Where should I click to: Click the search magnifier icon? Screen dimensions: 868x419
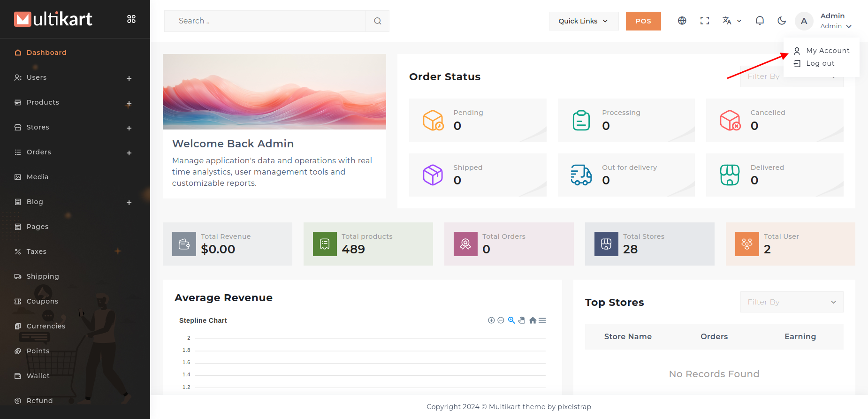coord(377,21)
